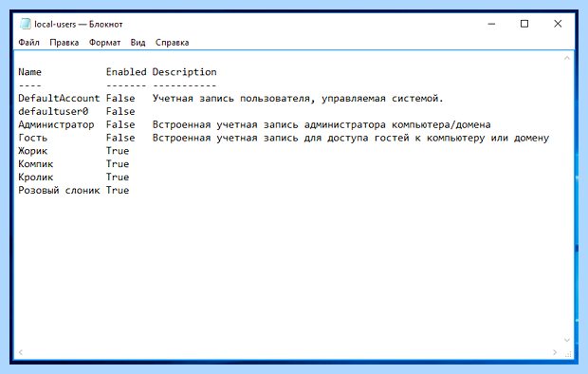The width and height of the screenshot is (588, 374).
Task: Click the 'Description' column header text
Action: (185, 72)
